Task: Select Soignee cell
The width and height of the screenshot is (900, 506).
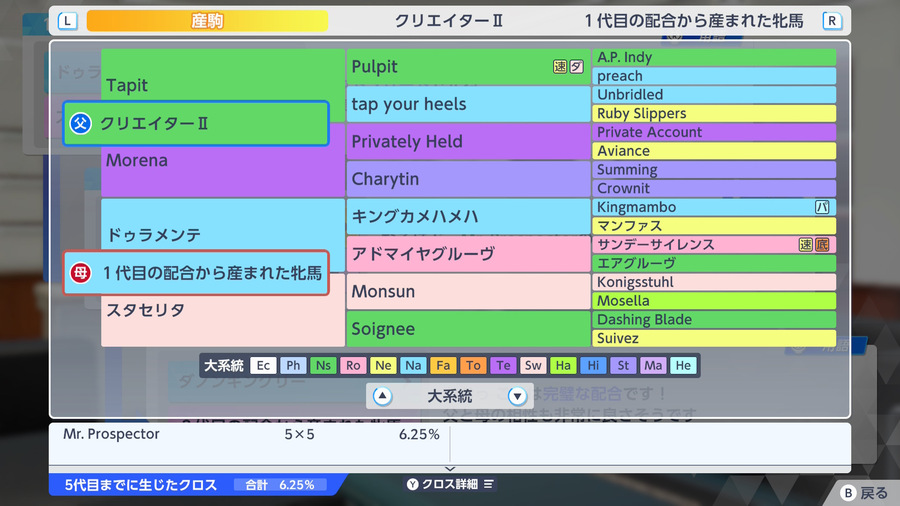Action: [x=468, y=329]
